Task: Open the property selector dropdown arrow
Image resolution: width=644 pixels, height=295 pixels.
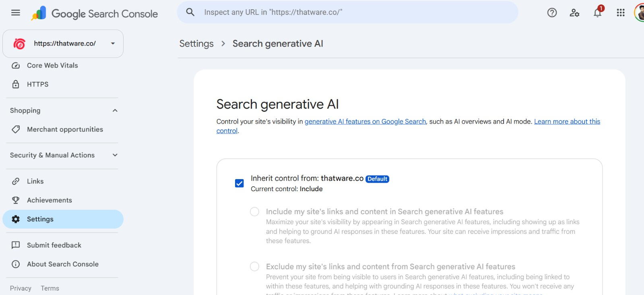Action: 113,43
